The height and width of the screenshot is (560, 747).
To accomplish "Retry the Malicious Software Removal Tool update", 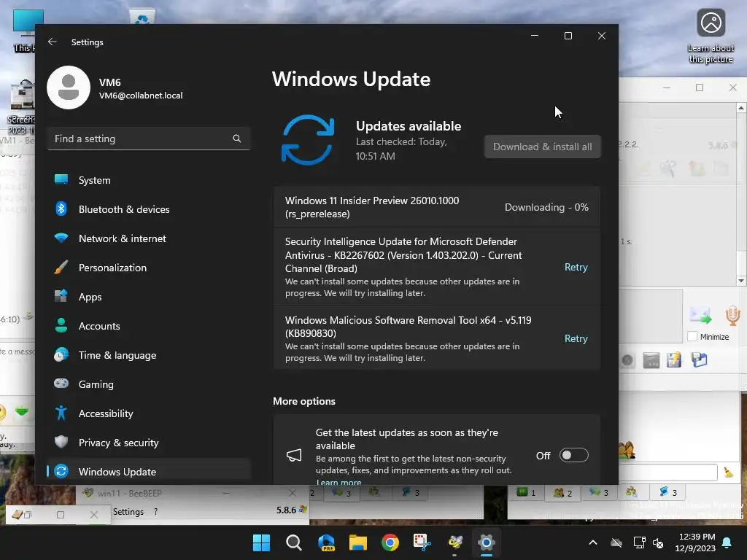I will [576, 338].
